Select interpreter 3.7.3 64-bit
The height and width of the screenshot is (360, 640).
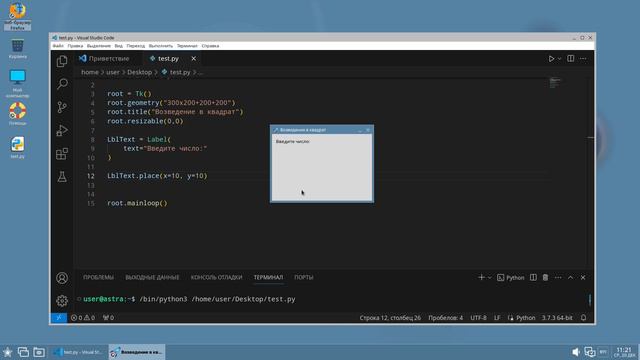(557, 318)
